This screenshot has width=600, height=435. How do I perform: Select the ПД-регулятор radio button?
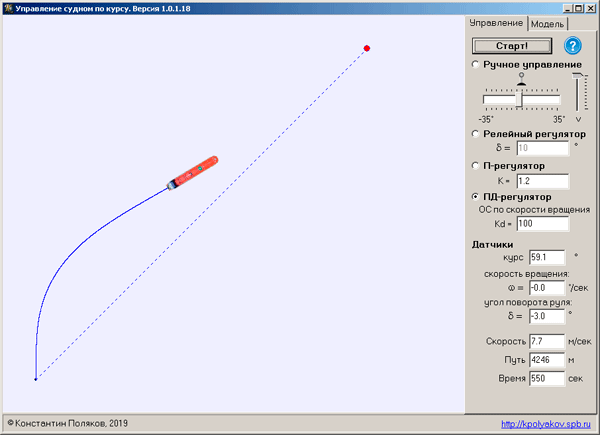pos(476,197)
